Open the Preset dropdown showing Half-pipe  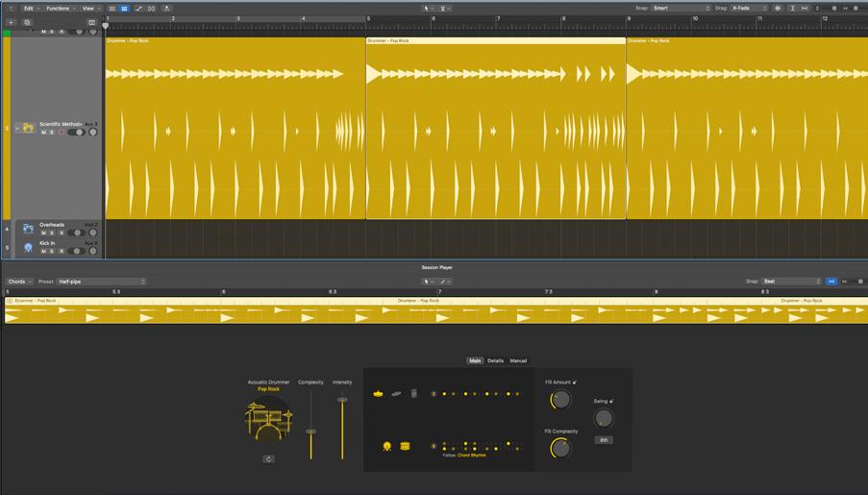click(101, 282)
